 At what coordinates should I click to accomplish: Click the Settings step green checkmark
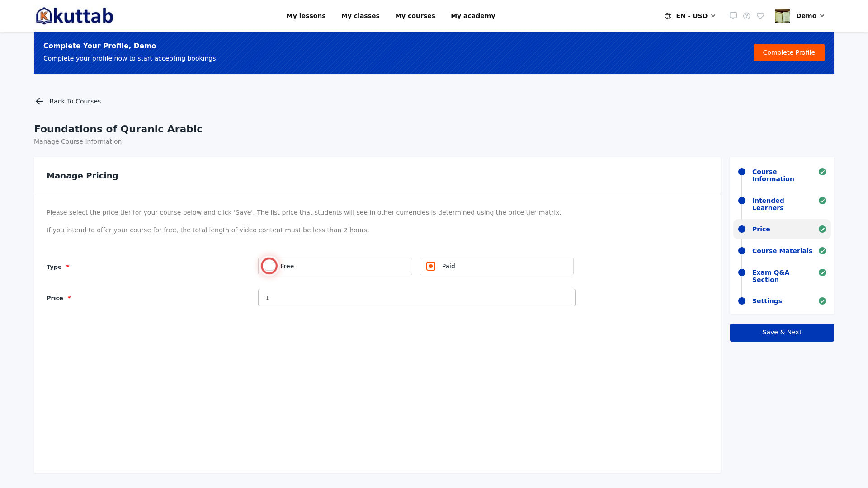point(822,301)
